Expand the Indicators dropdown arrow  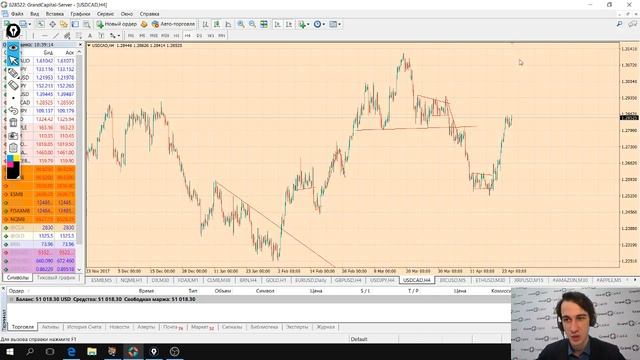(x=308, y=24)
